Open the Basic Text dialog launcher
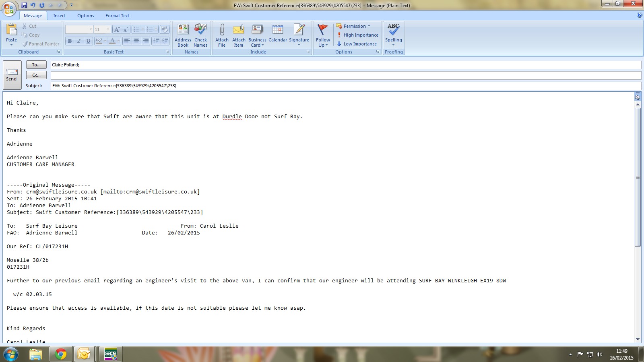 pos(167,52)
